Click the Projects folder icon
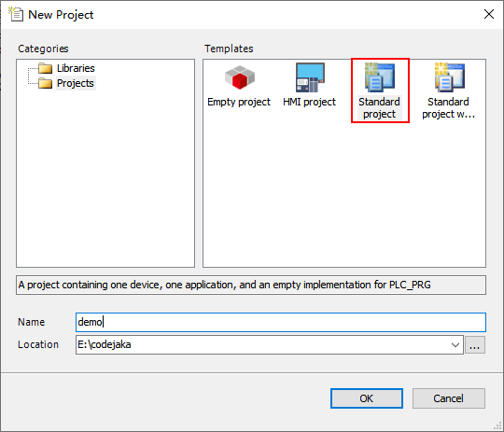 (46, 83)
